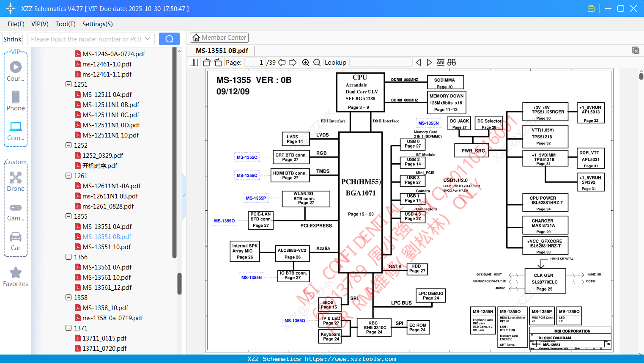Click the page number input field
The width and height of the screenshot is (644, 363).
pos(255,63)
